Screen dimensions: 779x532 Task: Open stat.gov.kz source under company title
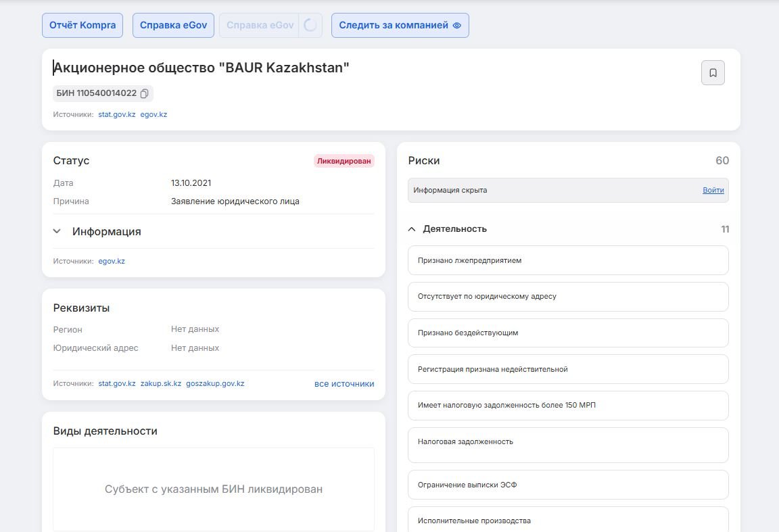point(117,114)
